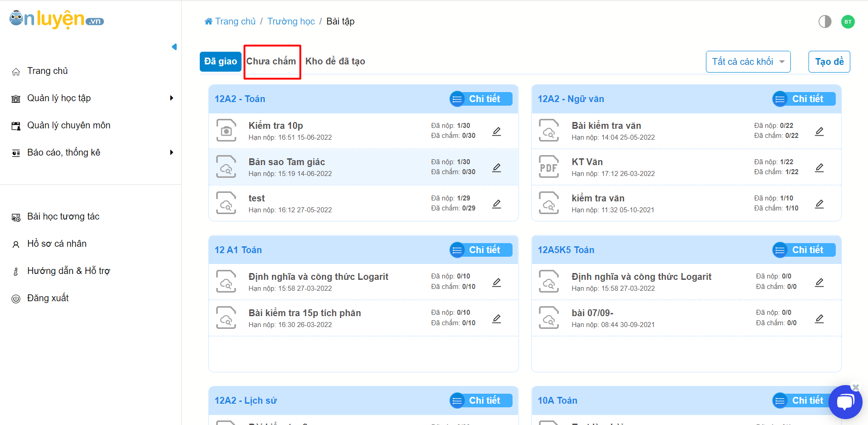Open Chi tiết for 12A2 - Ngữ văn
This screenshot has height=425, width=868.
point(804,99)
